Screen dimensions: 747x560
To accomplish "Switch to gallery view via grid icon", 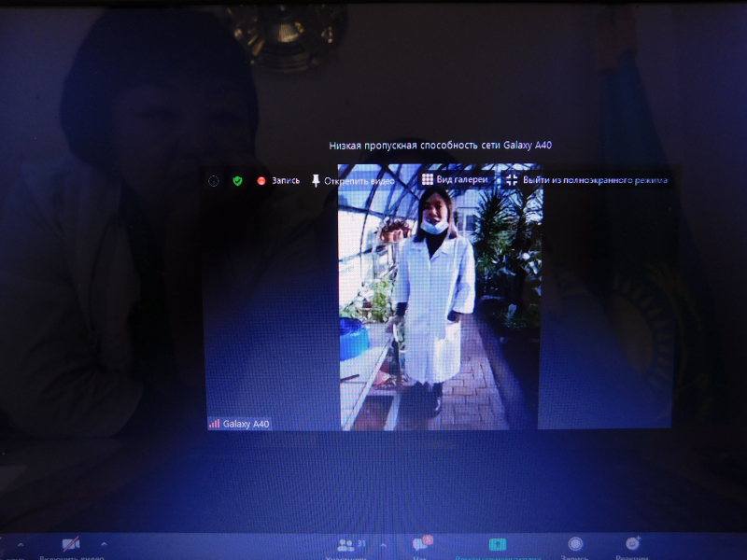I will (427, 179).
